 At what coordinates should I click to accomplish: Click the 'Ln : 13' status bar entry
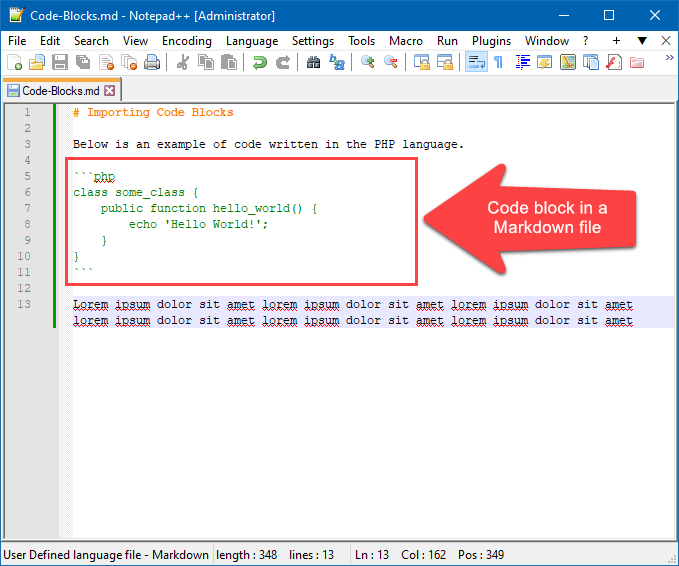(372, 555)
